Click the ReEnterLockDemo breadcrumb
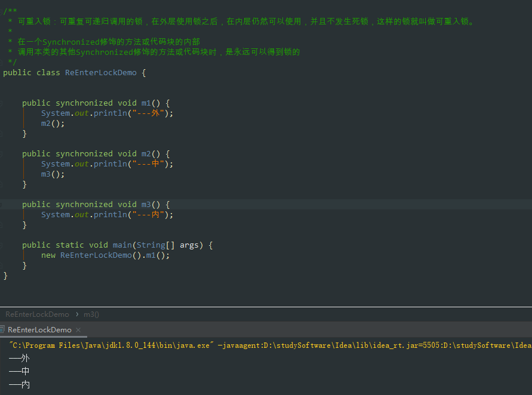 coord(38,314)
